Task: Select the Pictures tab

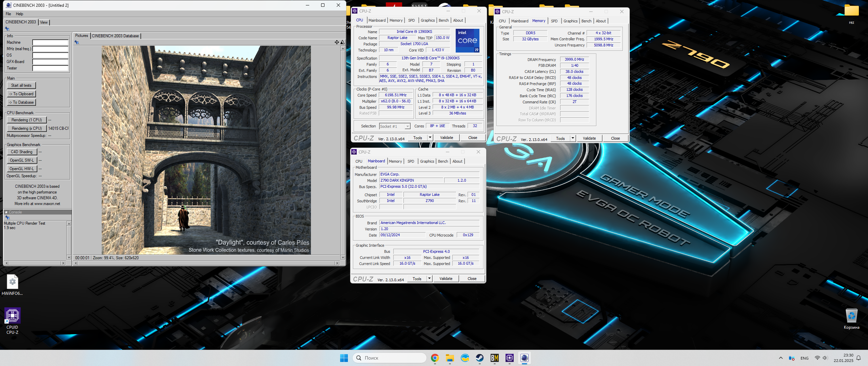Action: pyautogui.click(x=81, y=36)
